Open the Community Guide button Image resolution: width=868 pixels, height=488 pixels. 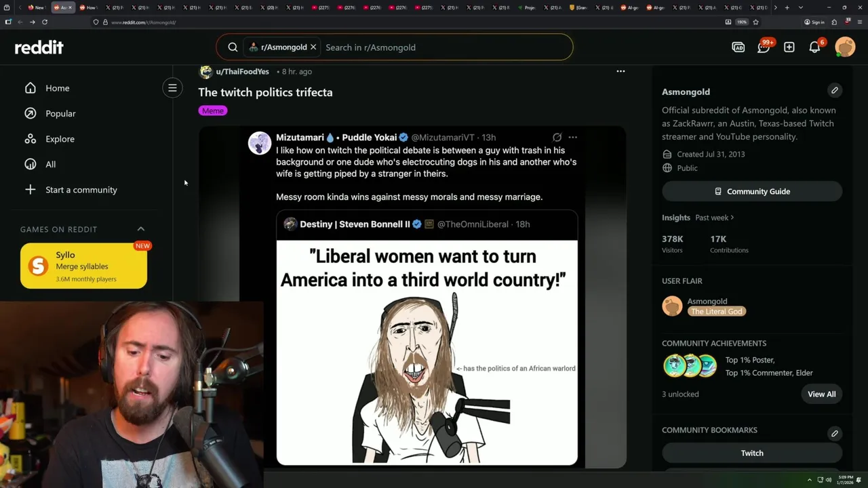coord(752,191)
